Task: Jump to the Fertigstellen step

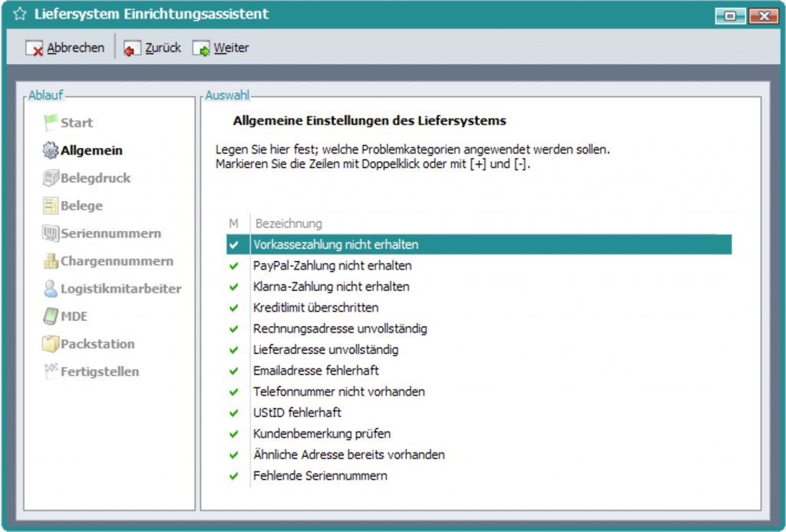Action: 100,372
